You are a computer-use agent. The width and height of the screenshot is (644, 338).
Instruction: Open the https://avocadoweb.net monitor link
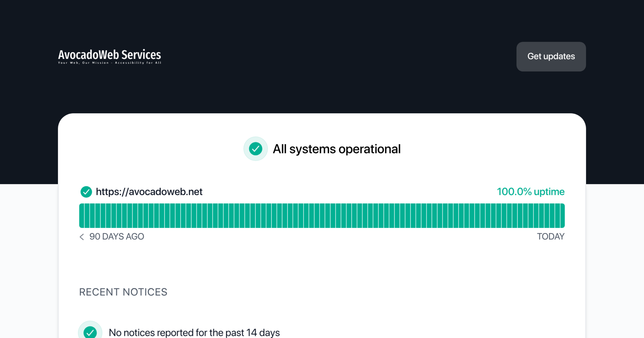[x=149, y=192]
